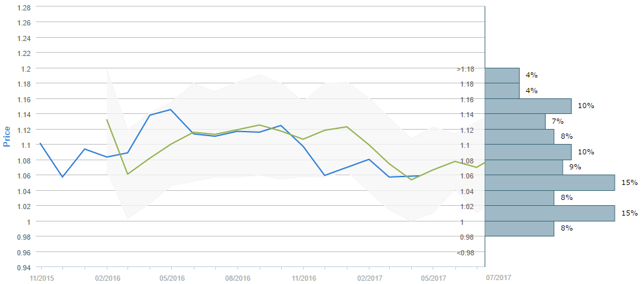644x284 pixels.
Task: Click the 05/2016 date label
Action: (171, 277)
